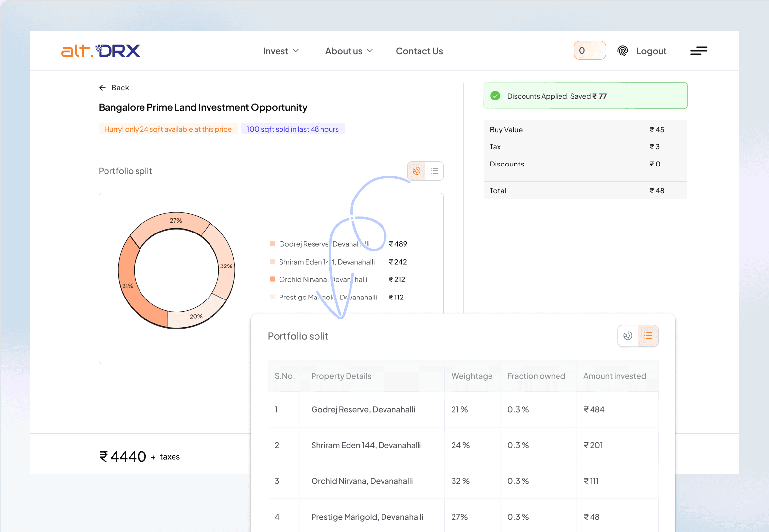Select the Godrej Reserve, Devanahalli table row
The width and height of the screenshot is (769, 532).
pos(463,409)
